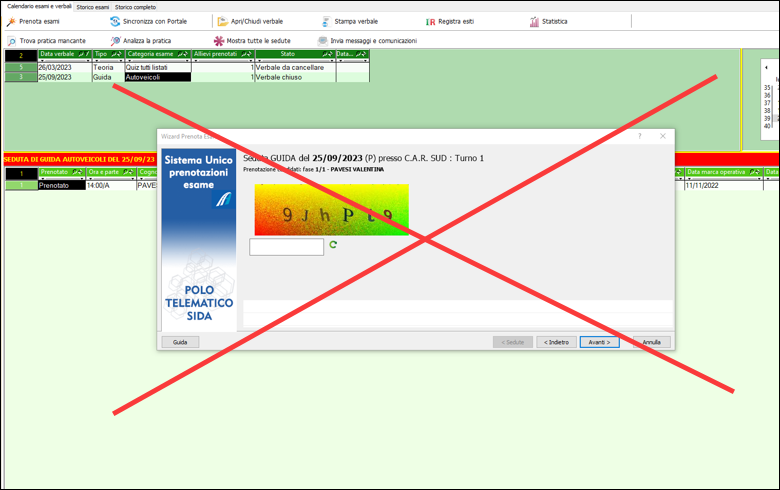Click the Apri/Chiudi verbale icon
The width and height of the screenshot is (780, 490).
[222, 21]
